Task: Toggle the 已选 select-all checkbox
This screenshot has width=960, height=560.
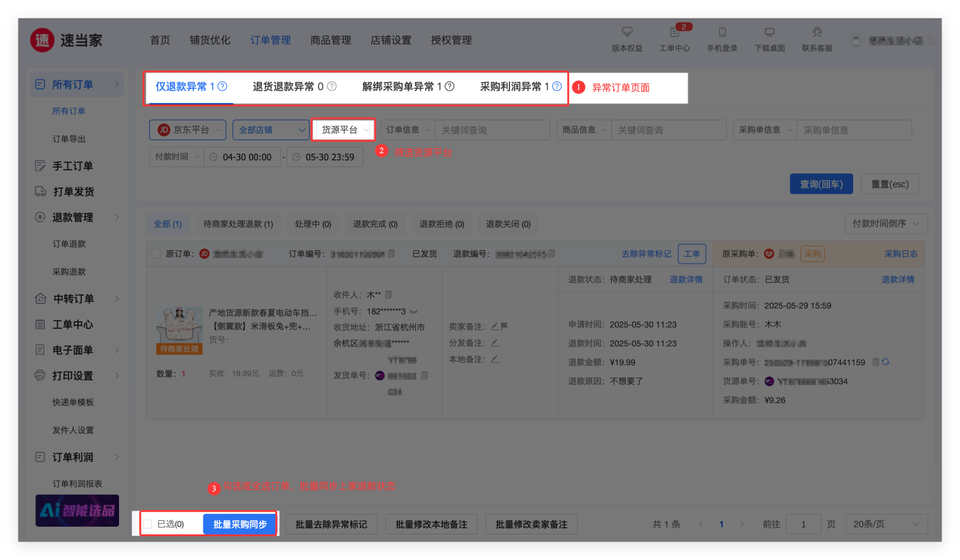Action: 148,524
